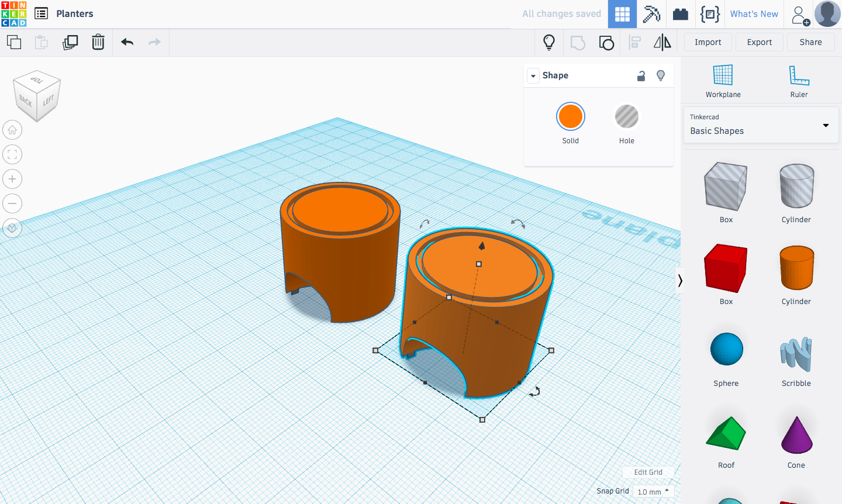Screen dimensions: 842x504
Task: Open the Align tool
Action: pos(634,42)
